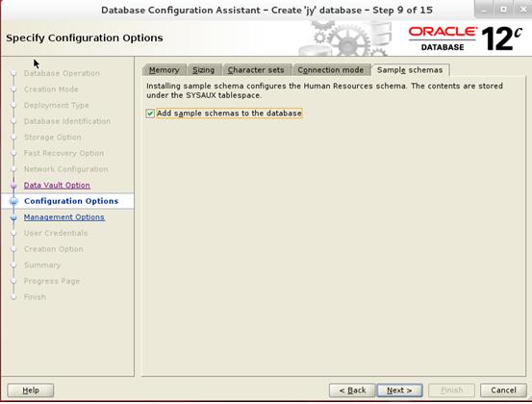Click the Configuration Options step bullet icon
The width and height of the screenshot is (532, 404).
13,201
